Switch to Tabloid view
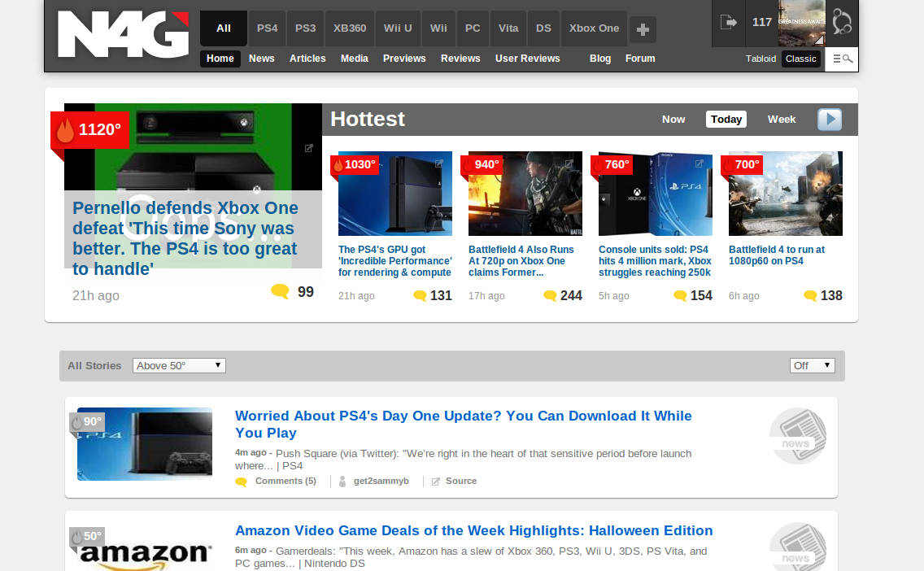This screenshot has height=571, width=924. pos(761,59)
